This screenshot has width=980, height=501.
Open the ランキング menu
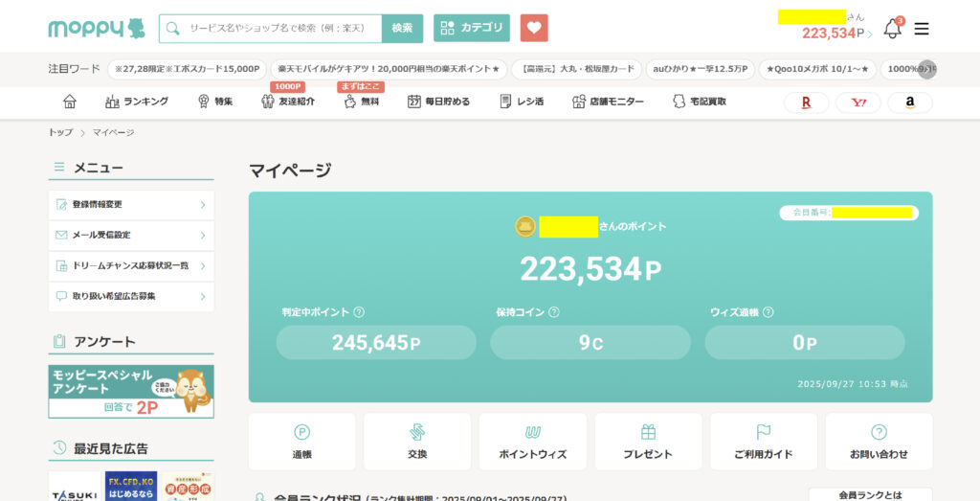tap(137, 102)
